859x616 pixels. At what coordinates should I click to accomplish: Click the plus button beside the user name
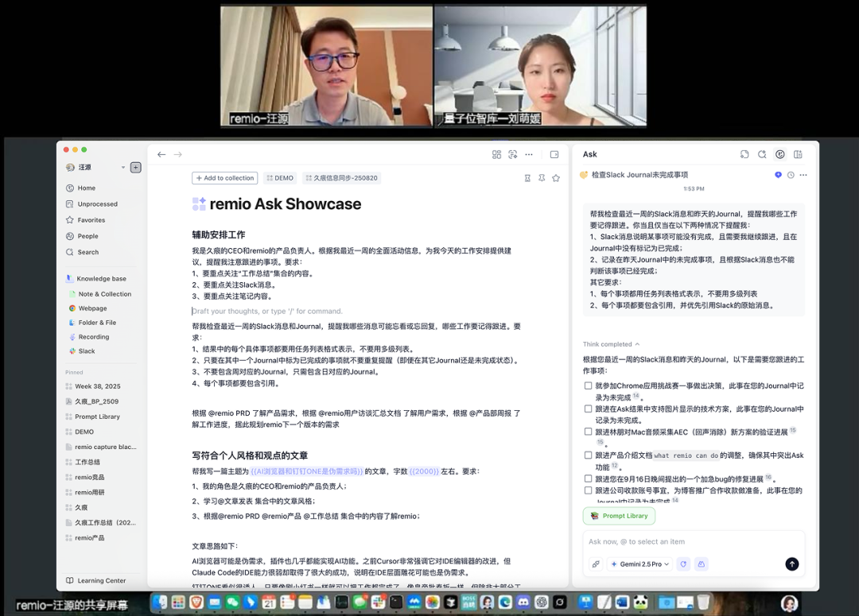[136, 168]
